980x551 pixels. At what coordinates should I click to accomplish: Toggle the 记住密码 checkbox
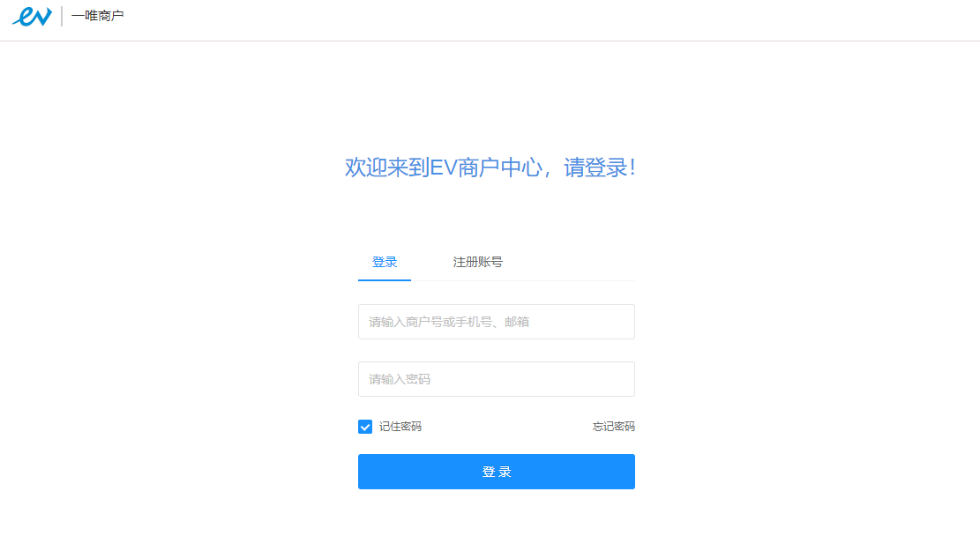(x=365, y=427)
